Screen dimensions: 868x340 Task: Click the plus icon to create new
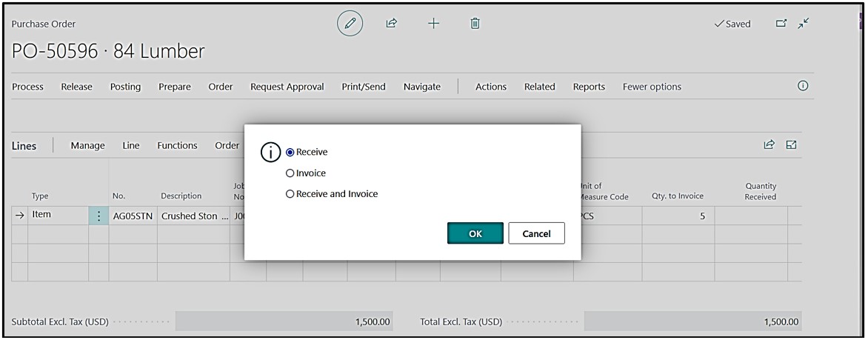[x=433, y=24]
